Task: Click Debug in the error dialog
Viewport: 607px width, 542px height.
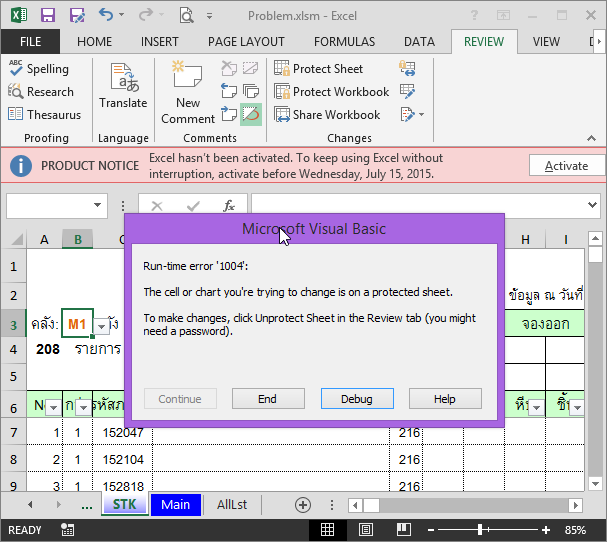Action: pos(357,399)
